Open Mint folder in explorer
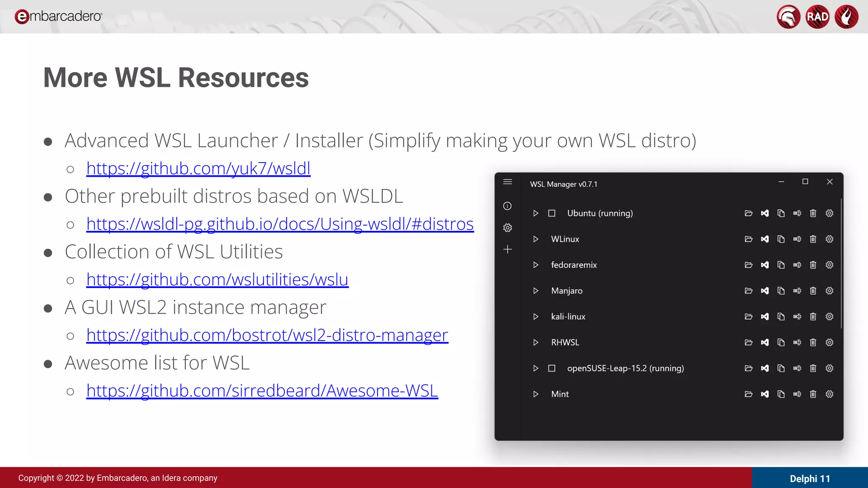This screenshot has height=488, width=868. [x=748, y=394]
